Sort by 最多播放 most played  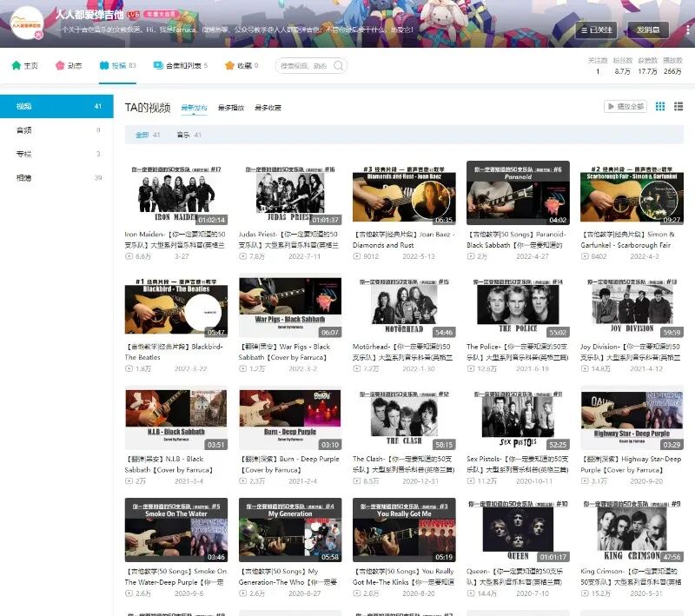tap(231, 108)
